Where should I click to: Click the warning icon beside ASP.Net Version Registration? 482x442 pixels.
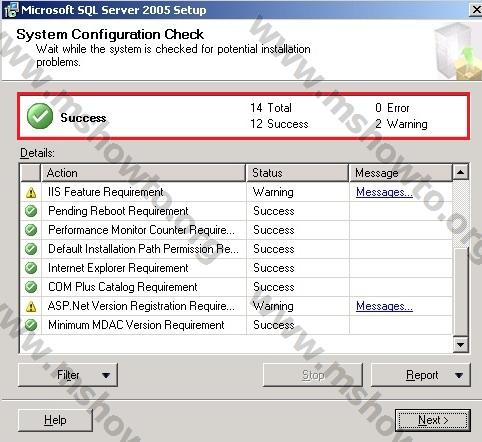(x=31, y=306)
